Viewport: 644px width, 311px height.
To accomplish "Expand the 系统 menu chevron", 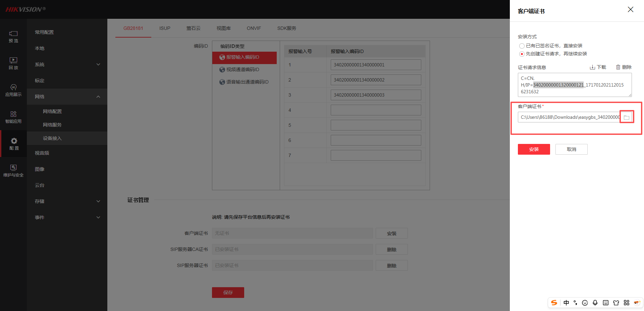I will tap(98, 64).
